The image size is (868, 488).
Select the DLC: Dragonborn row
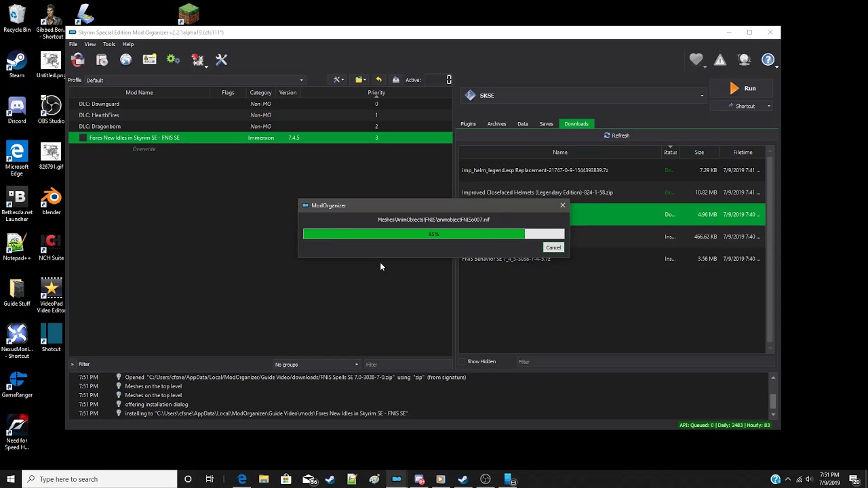260,126
